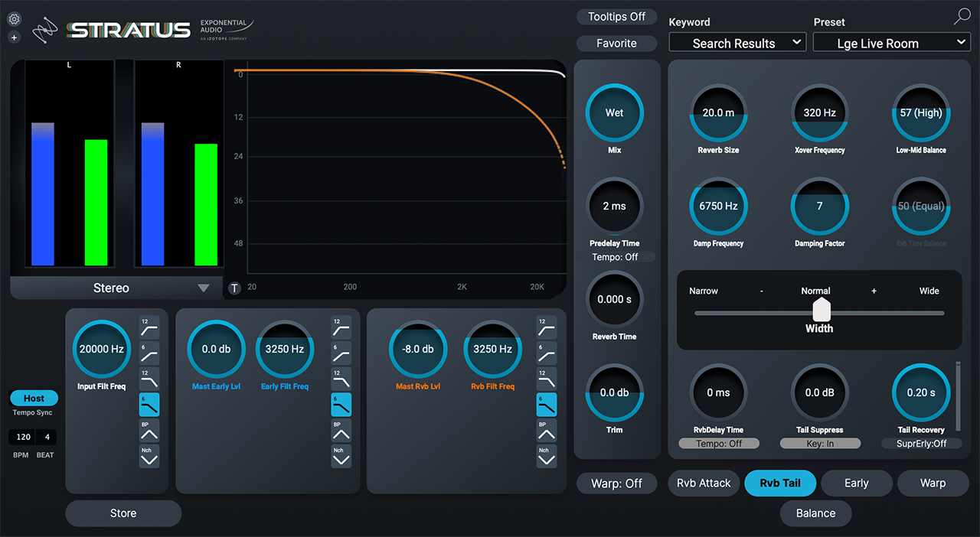Select 6 dB high-pass for the early filter

(x=341, y=353)
